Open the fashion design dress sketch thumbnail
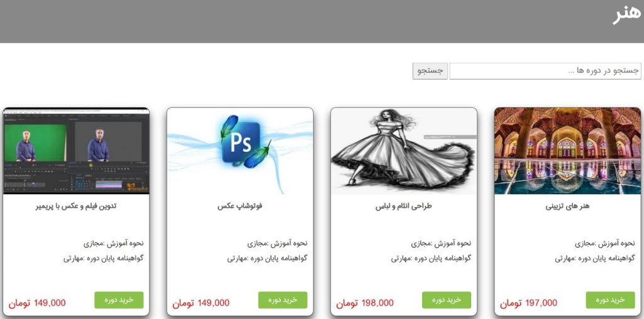Viewport: 644px width, 319px height. tap(404, 151)
